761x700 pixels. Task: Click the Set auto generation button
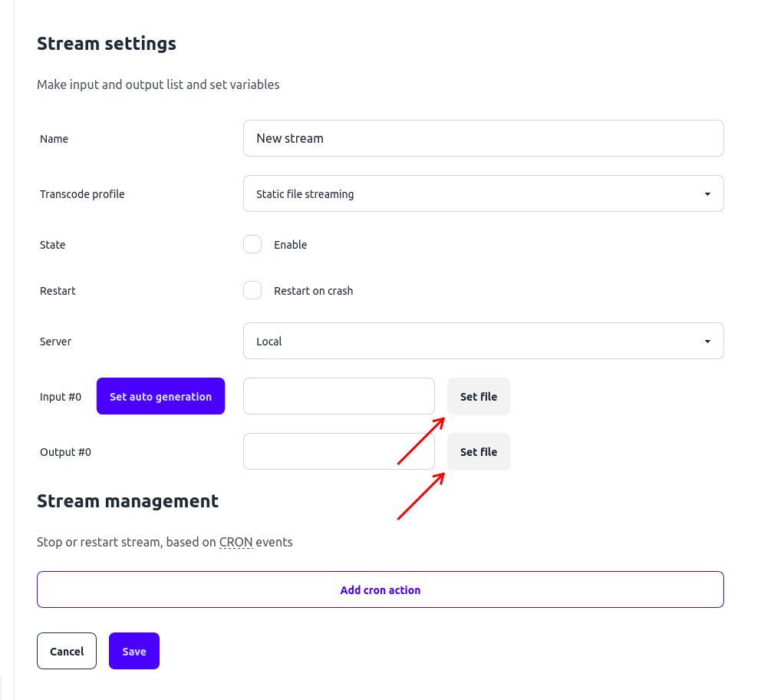tap(160, 396)
